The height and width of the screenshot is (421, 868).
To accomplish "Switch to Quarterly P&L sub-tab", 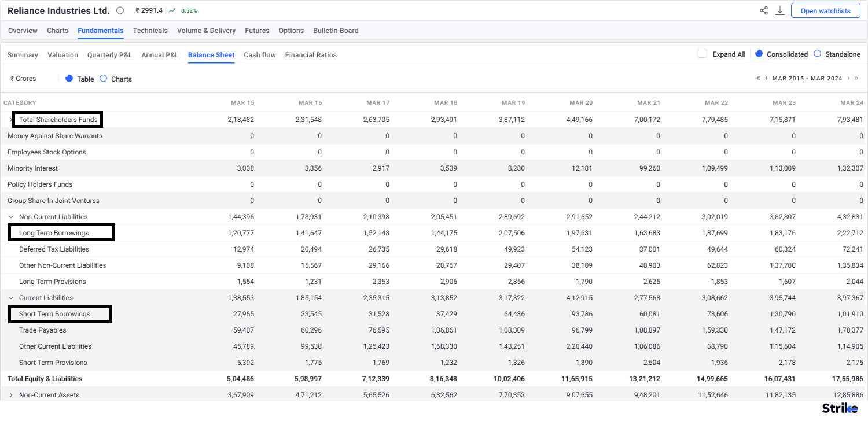I will [109, 55].
